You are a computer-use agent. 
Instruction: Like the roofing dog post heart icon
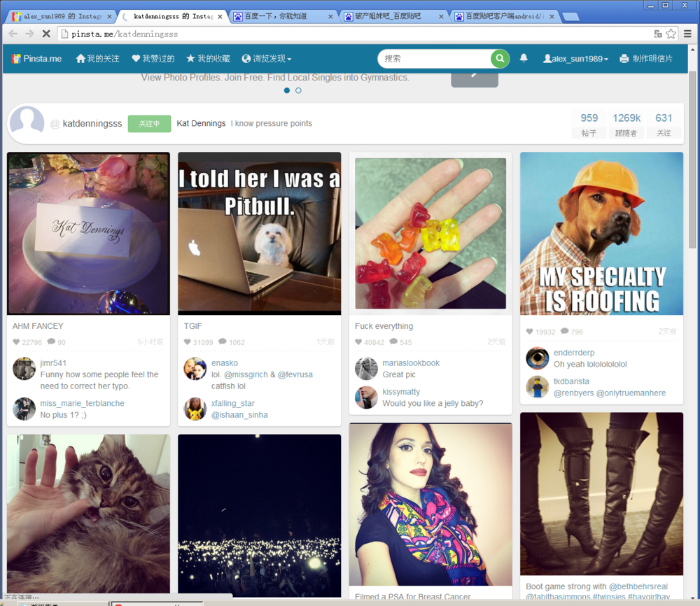(x=529, y=332)
